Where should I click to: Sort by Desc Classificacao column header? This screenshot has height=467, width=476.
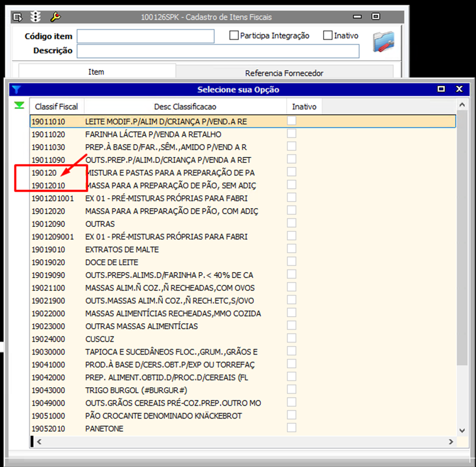tap(185, 107)
